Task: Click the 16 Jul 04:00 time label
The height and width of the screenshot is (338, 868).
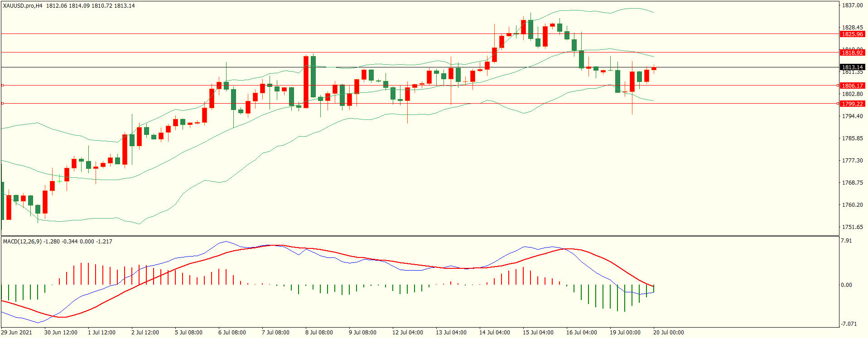Action: [582, 333]
